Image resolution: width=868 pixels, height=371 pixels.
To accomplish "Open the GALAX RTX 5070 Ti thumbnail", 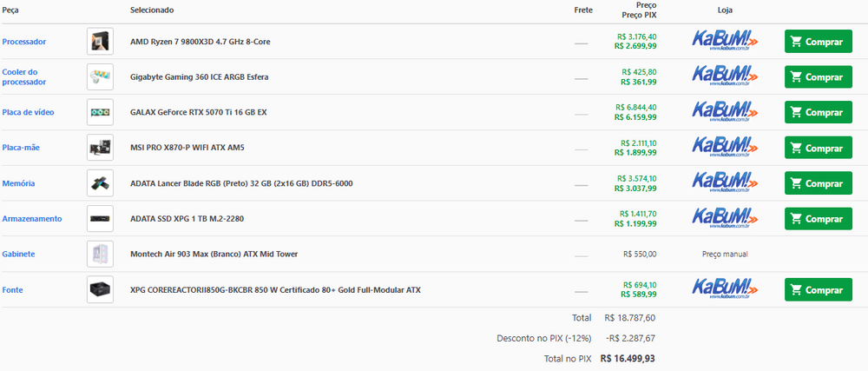I will [100, 112].
